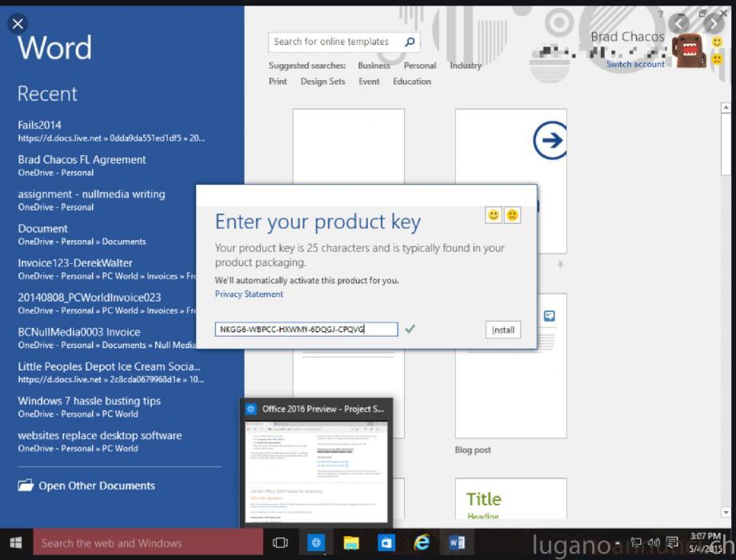Open the Windows Start button

(x=16, y=543)
